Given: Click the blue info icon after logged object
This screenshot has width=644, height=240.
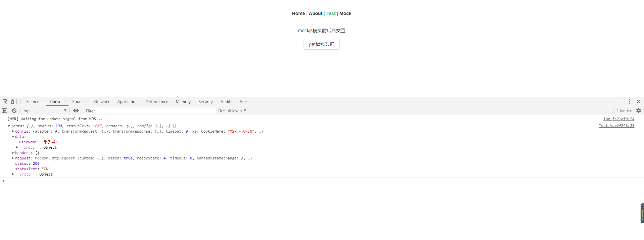Looking at the screenshot, I should click(175, 126).
